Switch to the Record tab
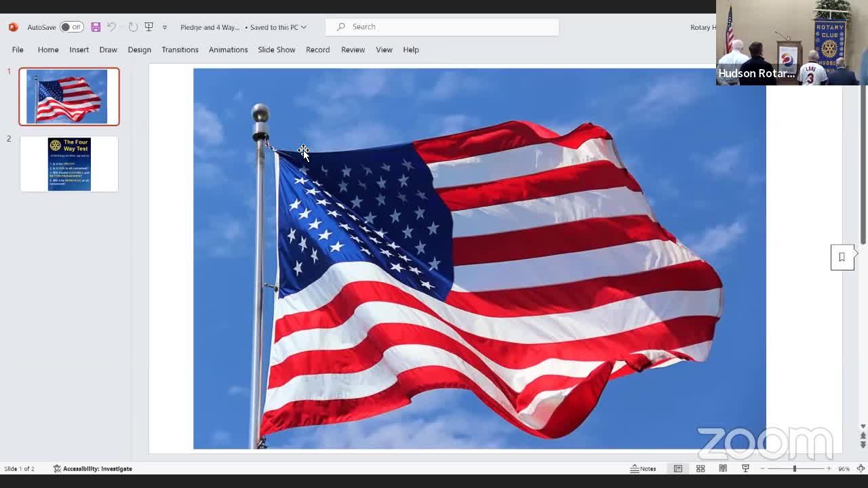 coord(317,49)
